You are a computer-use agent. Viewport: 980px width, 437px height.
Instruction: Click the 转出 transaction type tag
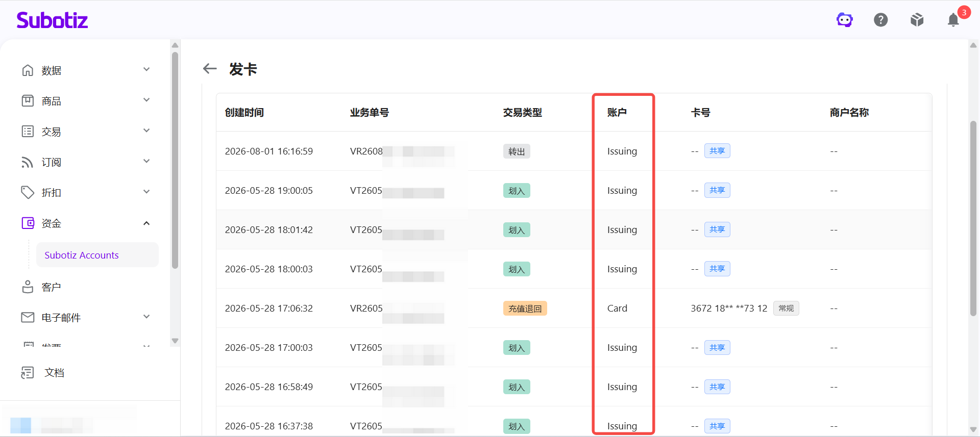[517, 151]
